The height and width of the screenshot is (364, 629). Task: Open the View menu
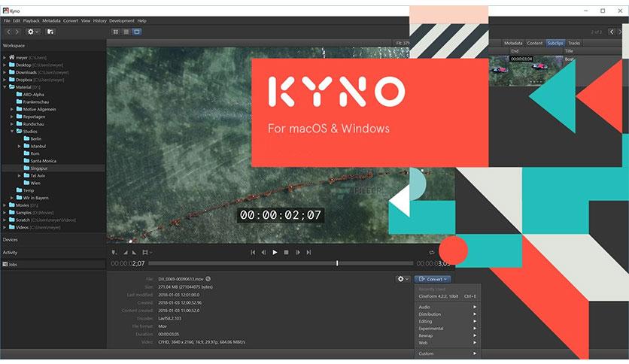click(86, 21)
